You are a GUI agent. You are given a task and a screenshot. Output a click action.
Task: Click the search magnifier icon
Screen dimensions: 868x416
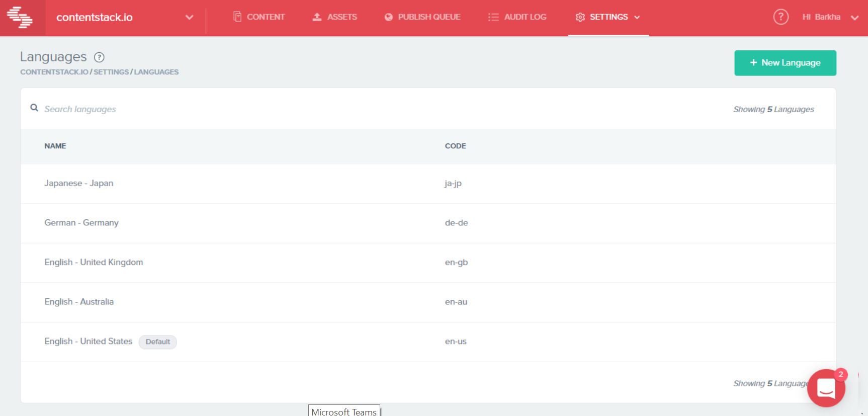34,108
